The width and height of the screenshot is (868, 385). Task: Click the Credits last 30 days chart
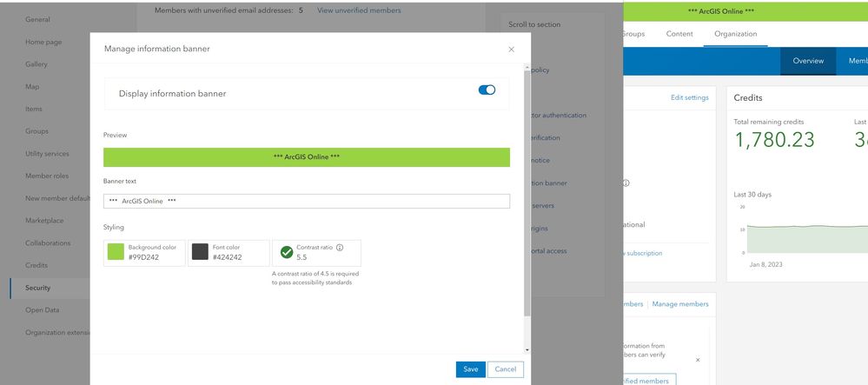click(x=807, y=238)
